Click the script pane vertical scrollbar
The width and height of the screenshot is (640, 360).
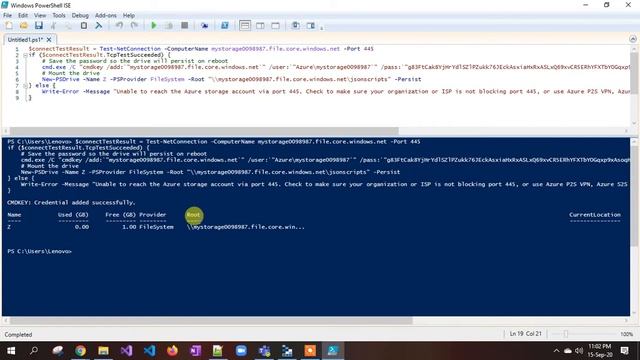[x=633, y=73]
